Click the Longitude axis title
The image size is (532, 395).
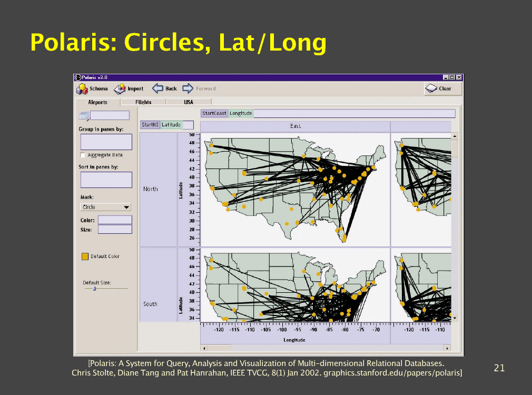[x=294, y=340]
